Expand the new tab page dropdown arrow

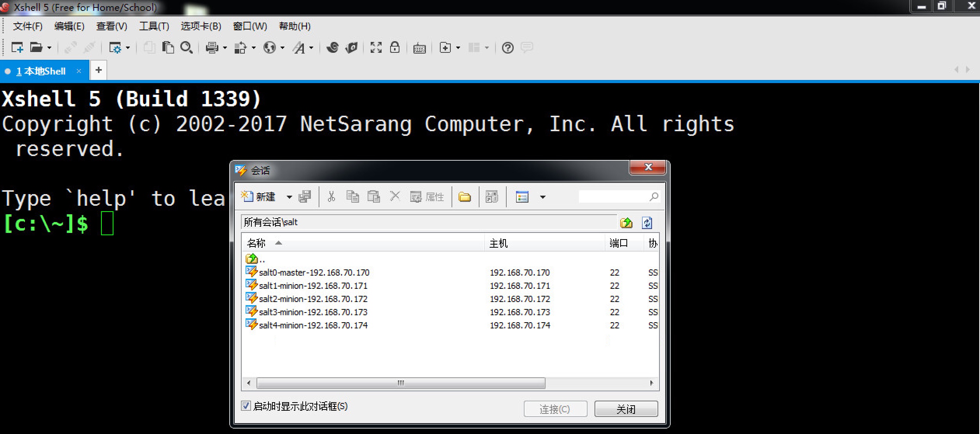pos(458,48)
